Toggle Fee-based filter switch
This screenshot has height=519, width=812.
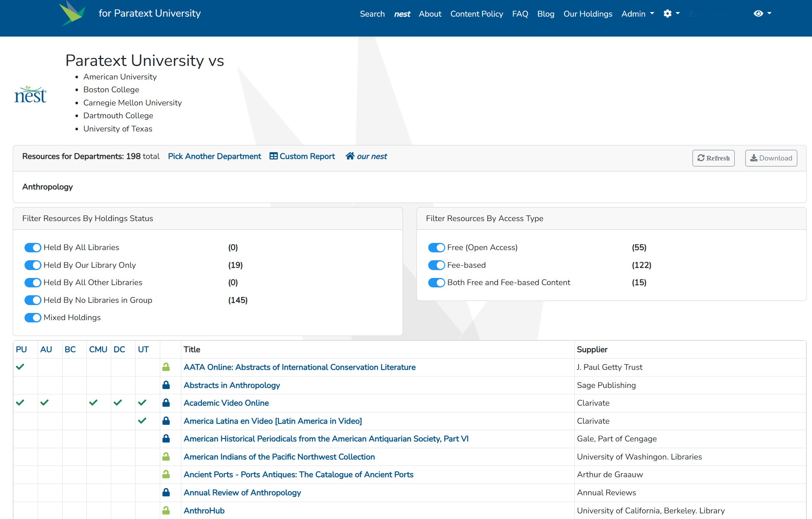437,265
